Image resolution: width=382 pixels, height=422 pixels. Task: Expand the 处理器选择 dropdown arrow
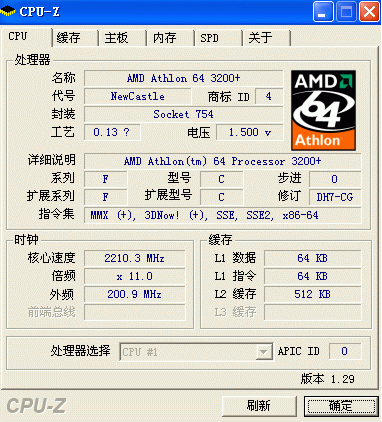[264, 352]
